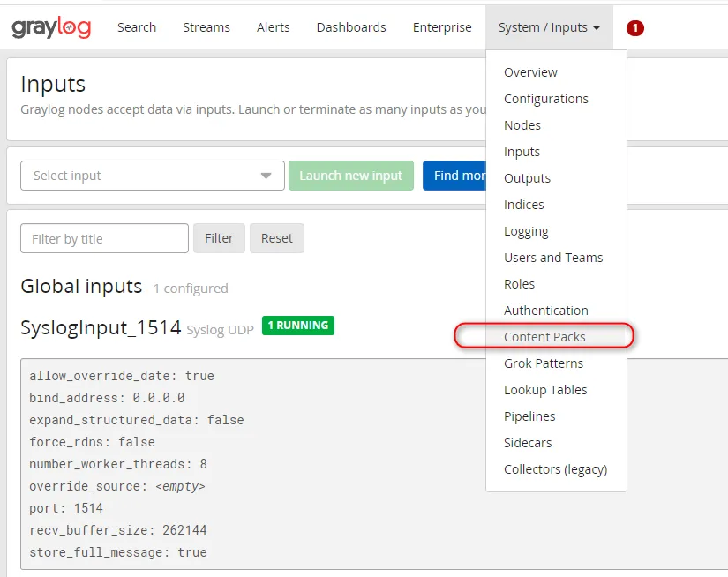728x577 pixels.
Task: Open the Logging menu entry
Action: click(526, 231)
